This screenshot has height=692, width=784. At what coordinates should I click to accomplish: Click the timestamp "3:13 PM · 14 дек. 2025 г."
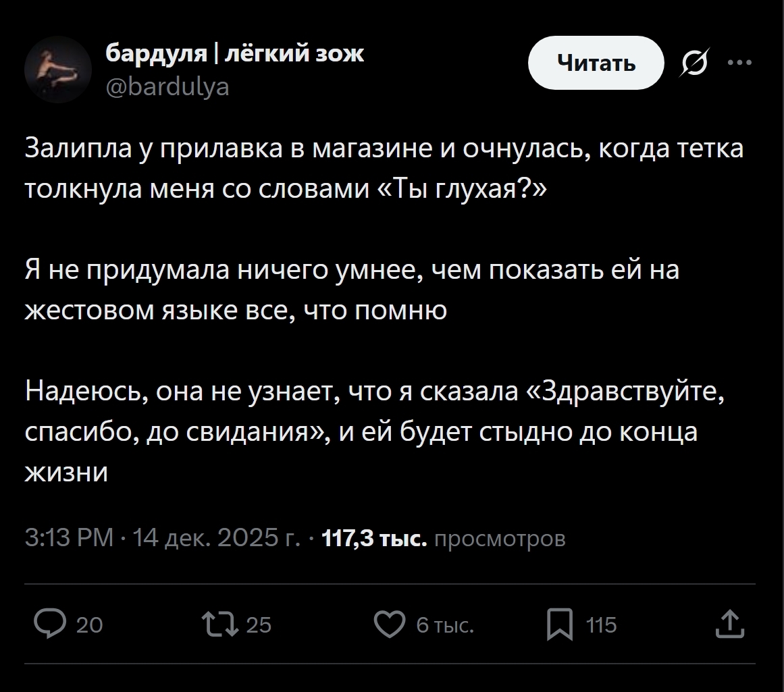point(162,538)
